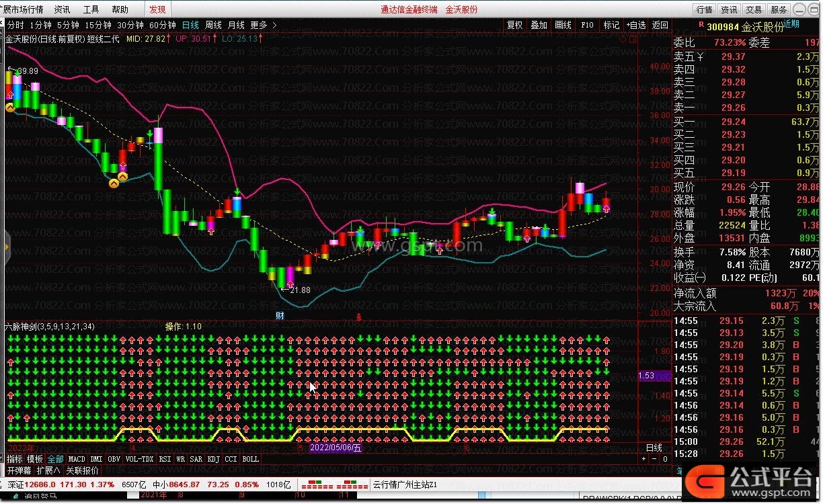The image size is (823, 504).
Task: Open the 关联报价 related quotes
Action: (82, 470)
